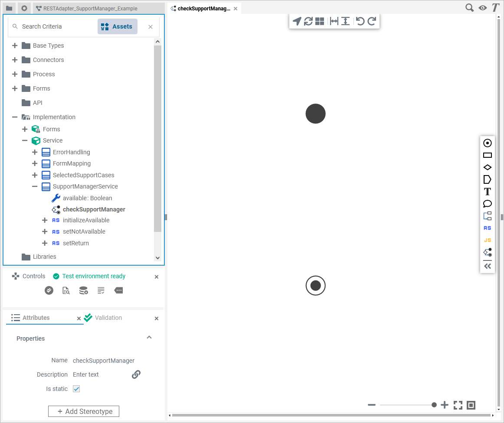Expand the initializeAvailable method
Image resolution: width=504 pixels, height=423 pixels.
pyautogui.click(x=44, y=220)
